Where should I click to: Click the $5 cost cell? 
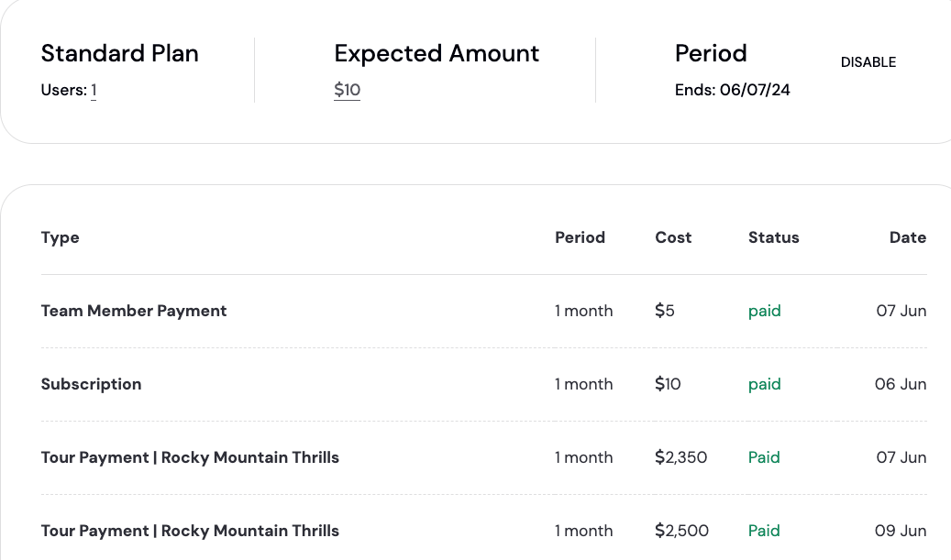coord(665,311)
